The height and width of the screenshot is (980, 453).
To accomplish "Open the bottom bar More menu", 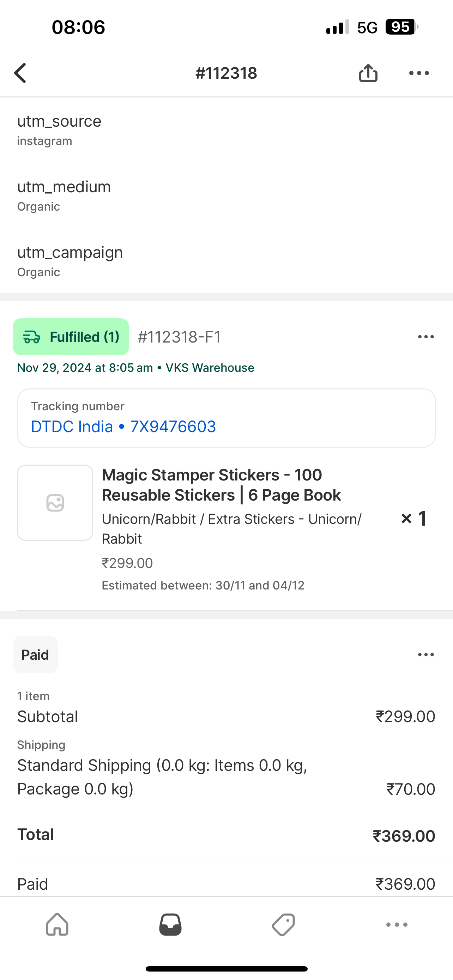I will click(397, 925).
